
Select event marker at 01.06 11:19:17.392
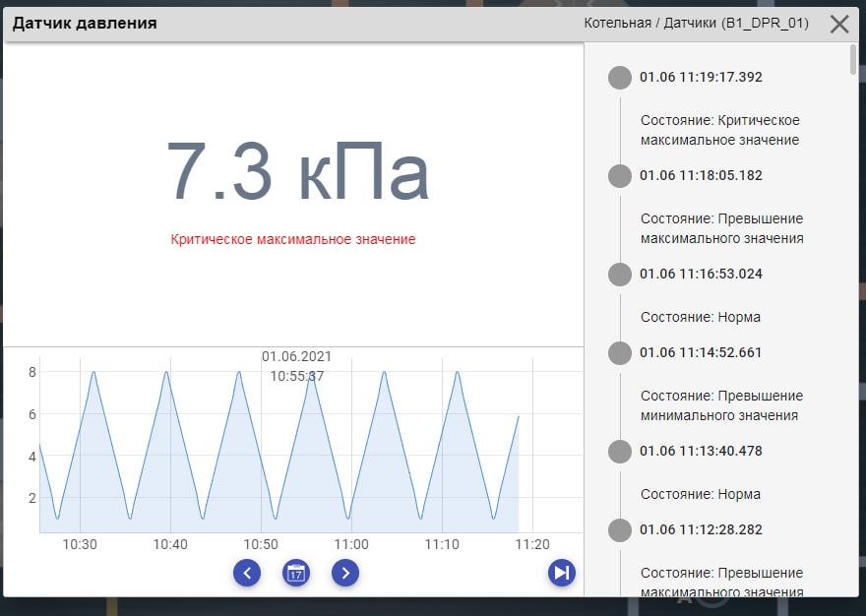click(620, 78)
